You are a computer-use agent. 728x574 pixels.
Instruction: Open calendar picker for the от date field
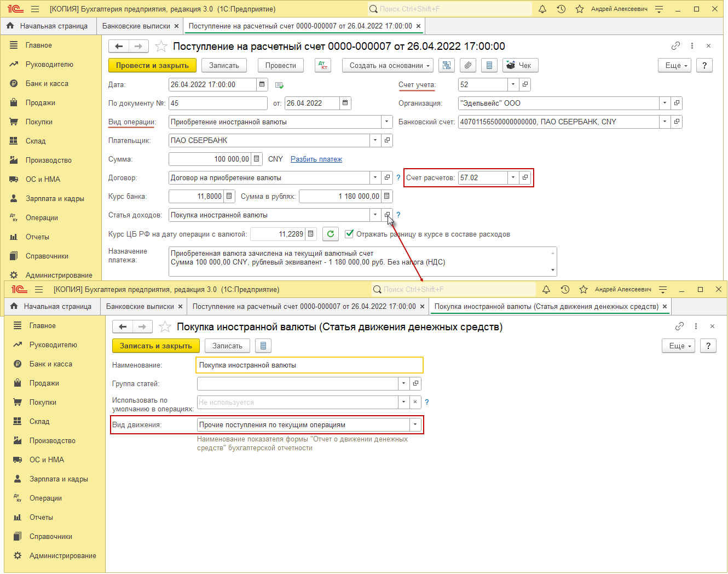[345, 103]
